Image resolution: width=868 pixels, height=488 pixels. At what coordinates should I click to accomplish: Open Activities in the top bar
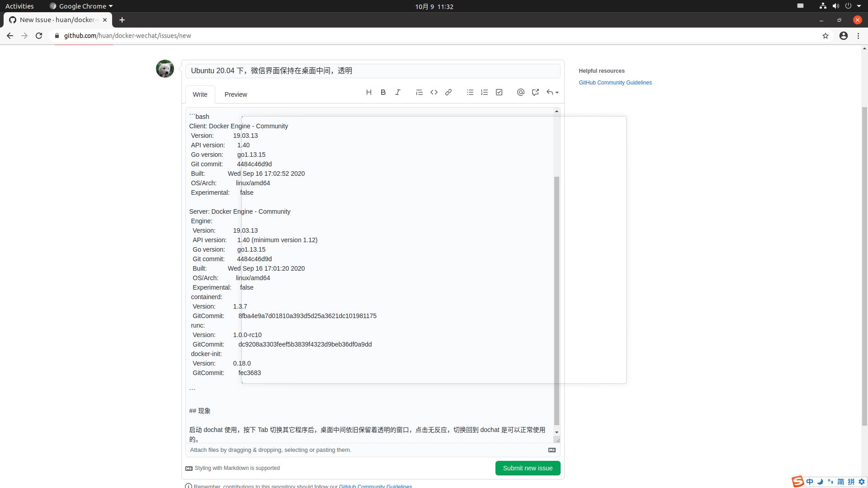19,6
